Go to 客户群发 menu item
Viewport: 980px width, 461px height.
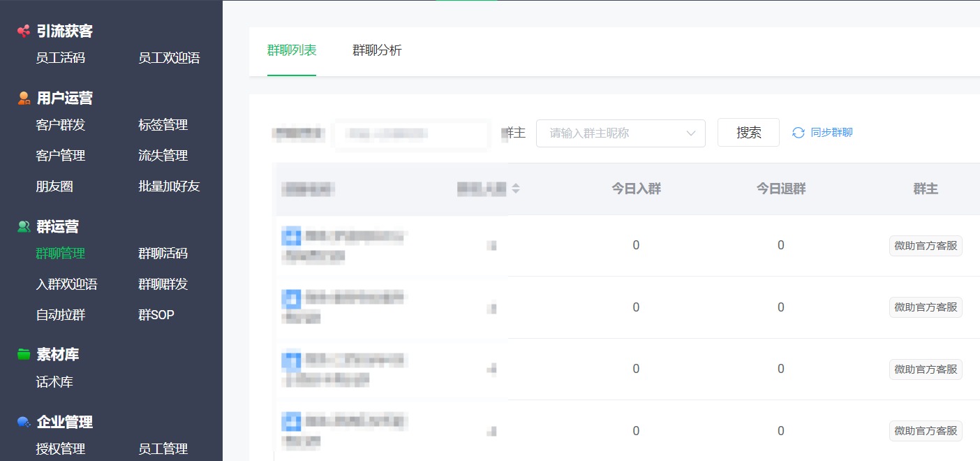(x=61, y=125)
